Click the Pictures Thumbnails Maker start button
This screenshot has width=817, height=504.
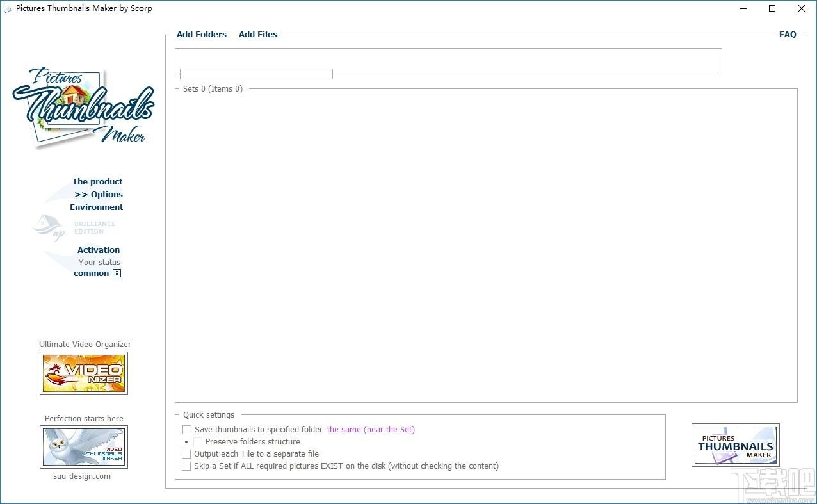point(736,445)
